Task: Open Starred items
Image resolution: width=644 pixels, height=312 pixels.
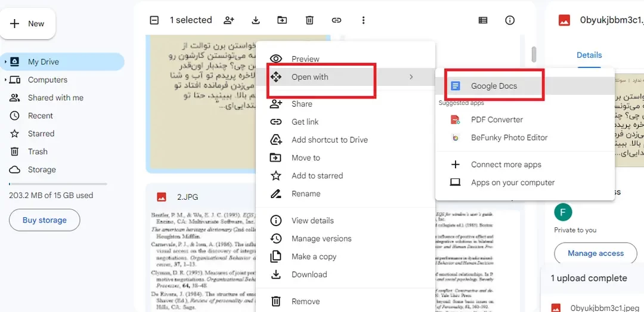Action: tap(41, 134)
